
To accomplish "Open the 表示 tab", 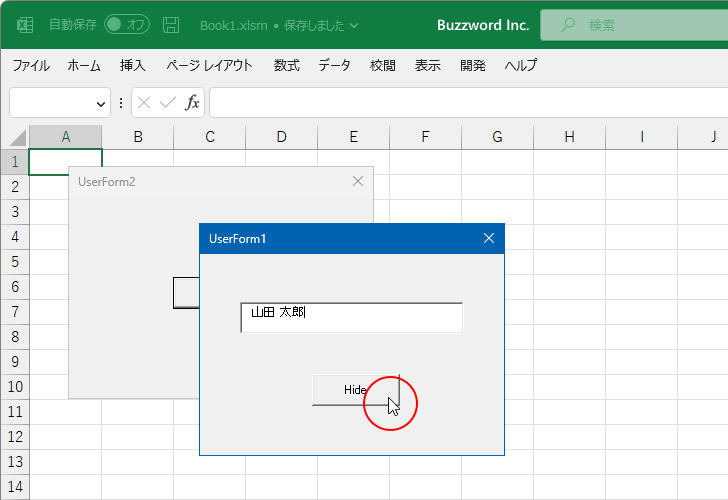I will point(428,65).
